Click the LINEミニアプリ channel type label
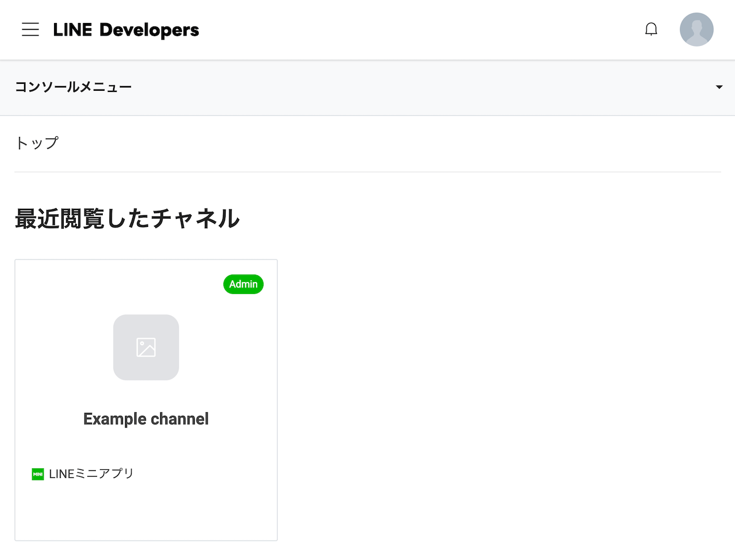 (x=91, y=473)
